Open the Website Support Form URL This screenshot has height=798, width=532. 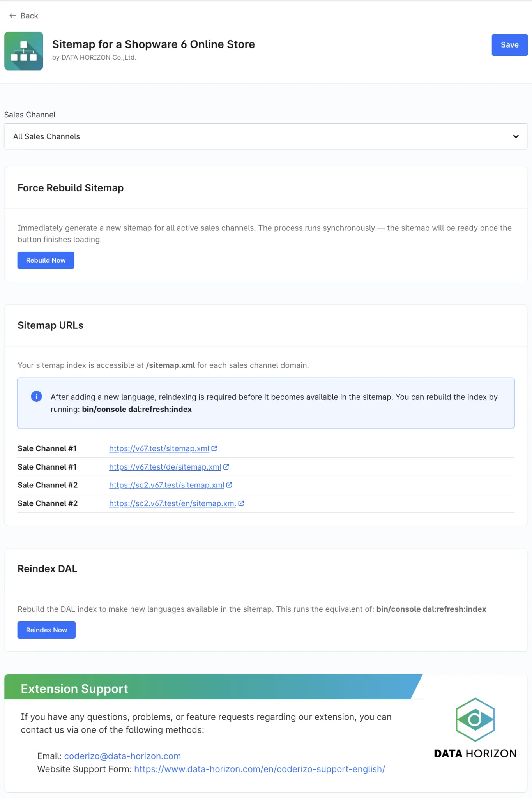pos(260,769)
